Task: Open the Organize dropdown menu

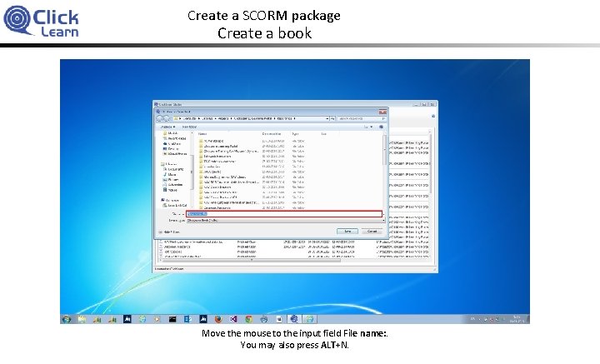Action: (167, 127)
